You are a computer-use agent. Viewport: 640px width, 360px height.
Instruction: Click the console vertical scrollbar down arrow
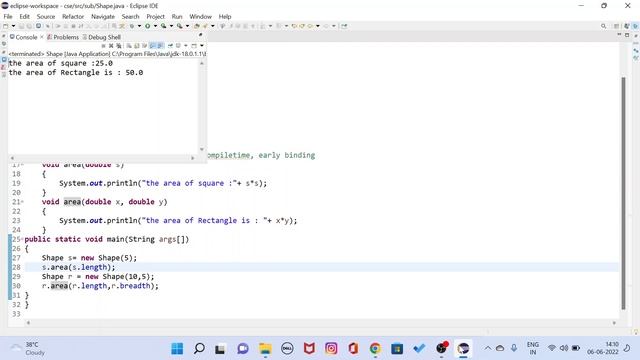click(x=202, y=149)
